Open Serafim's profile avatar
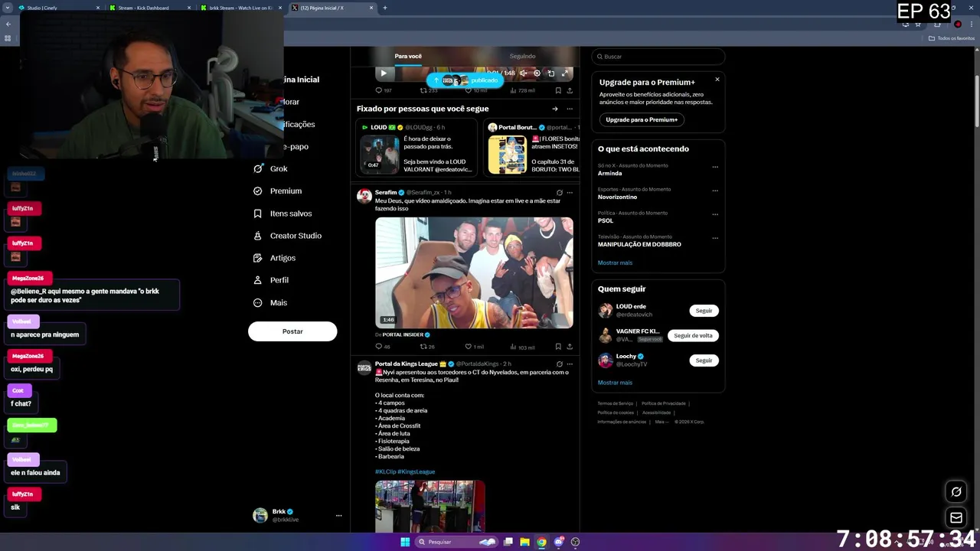Screen dimensions: 980x551 (364, 196)
